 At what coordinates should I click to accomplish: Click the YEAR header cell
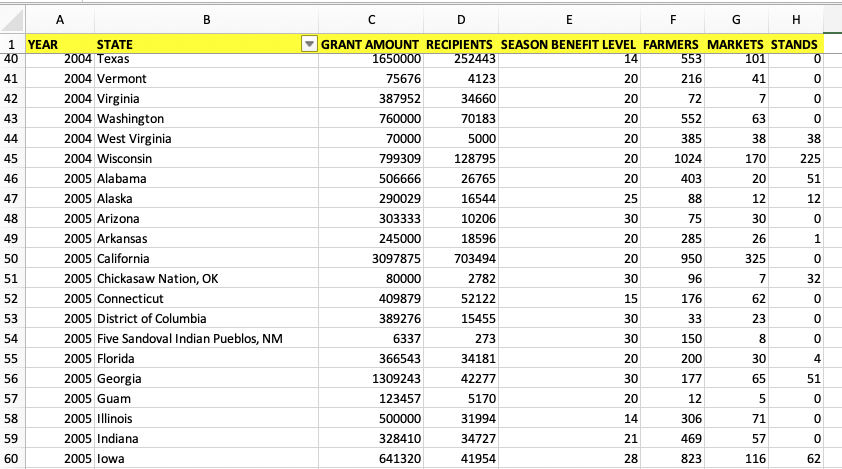(x=59, y=44)
